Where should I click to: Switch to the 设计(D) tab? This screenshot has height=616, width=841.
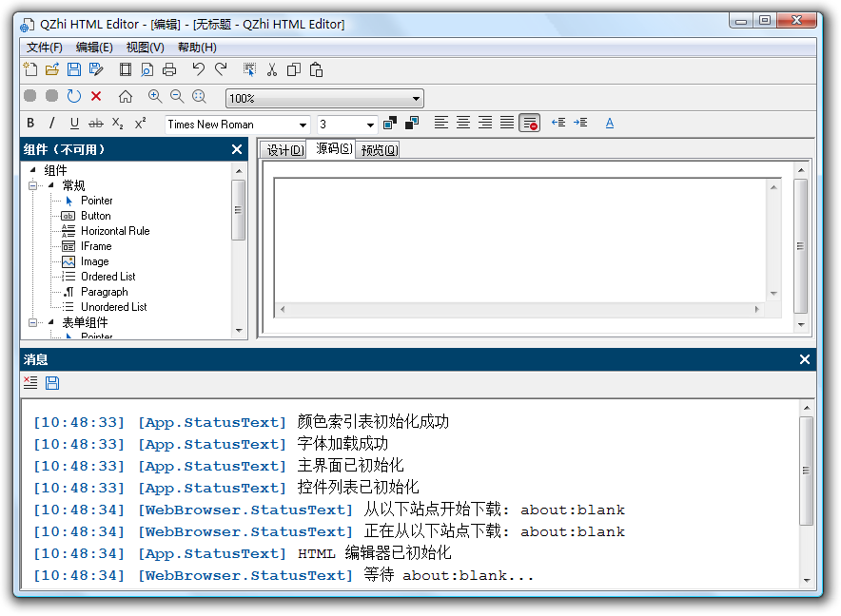[284, 150]
